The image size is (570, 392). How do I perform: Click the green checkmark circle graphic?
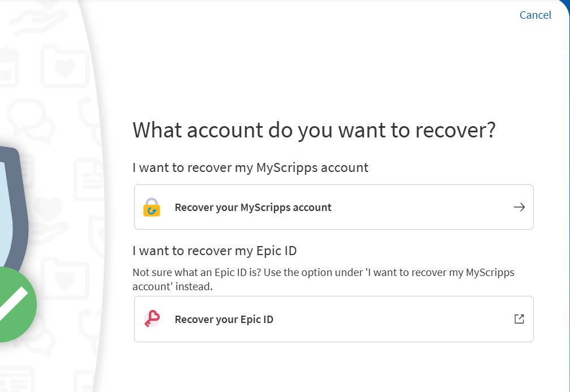coord(15,304)
